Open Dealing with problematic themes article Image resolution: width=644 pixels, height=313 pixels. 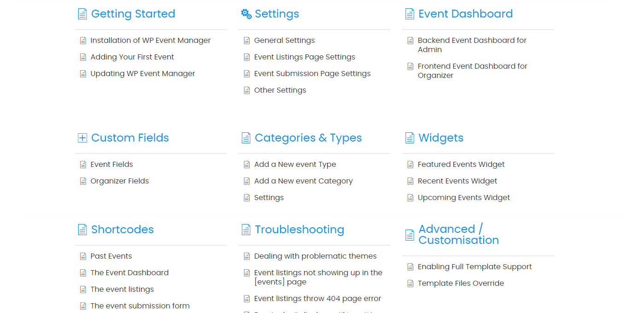point(315,256)
